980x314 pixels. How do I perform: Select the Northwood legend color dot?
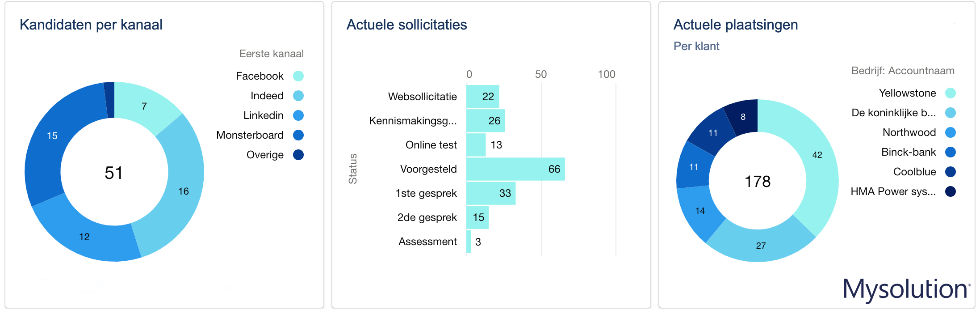(951, 132)
